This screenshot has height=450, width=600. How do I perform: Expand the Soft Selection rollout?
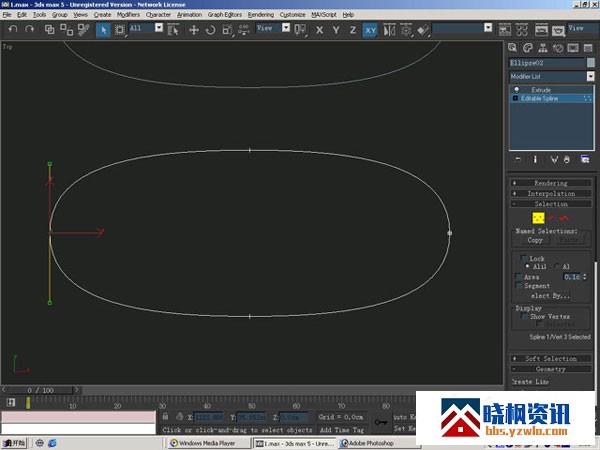coord(551,359)
